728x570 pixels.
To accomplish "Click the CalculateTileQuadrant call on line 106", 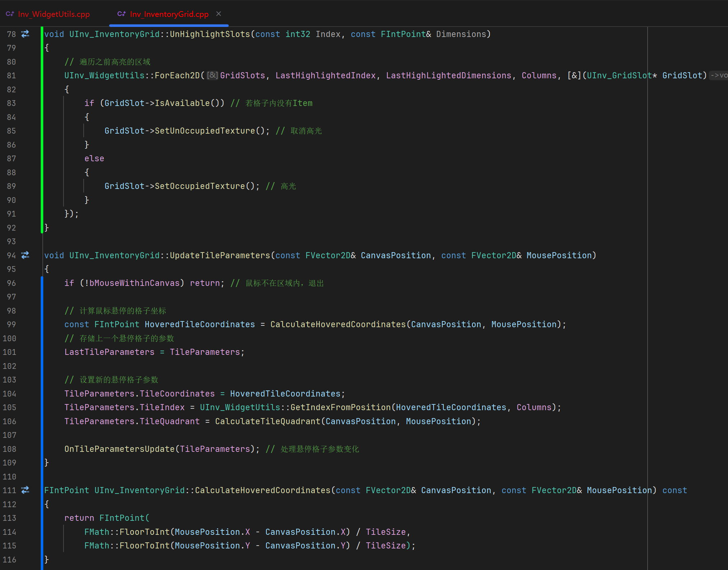I will (267, 421).
